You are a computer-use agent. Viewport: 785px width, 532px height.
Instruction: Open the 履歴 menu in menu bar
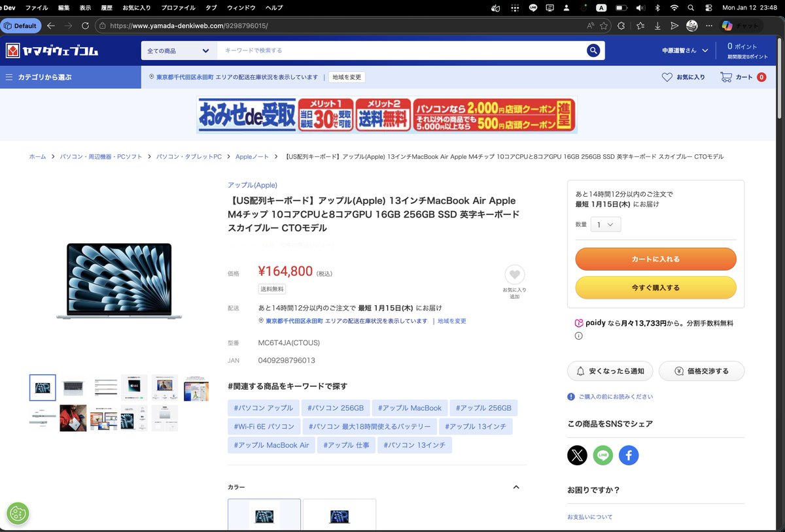click(x=107, y=8)
